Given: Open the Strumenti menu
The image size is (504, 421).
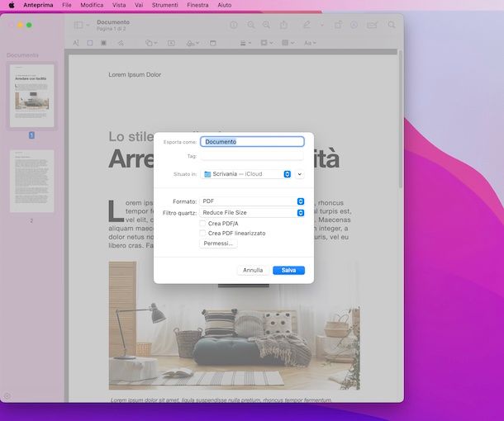Looking at the screenshot, I should [165, 5].
